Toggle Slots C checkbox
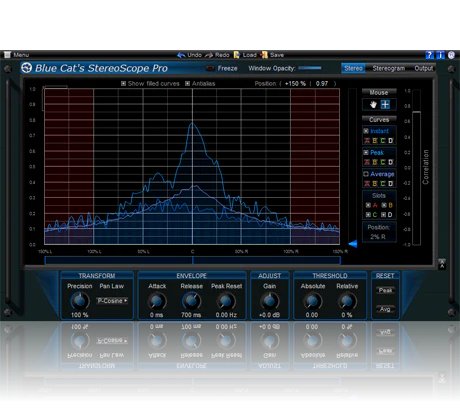This screenshot has width=460, height=416. 368,215
